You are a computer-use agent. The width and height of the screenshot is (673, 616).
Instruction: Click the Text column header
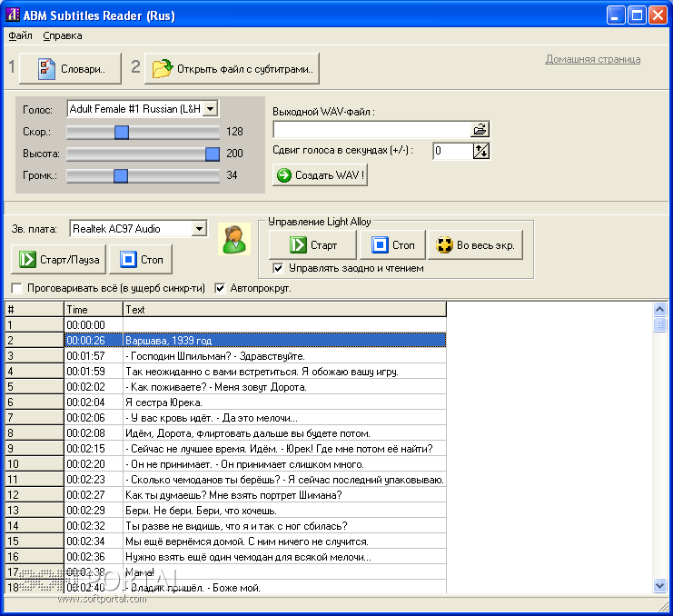285,310
